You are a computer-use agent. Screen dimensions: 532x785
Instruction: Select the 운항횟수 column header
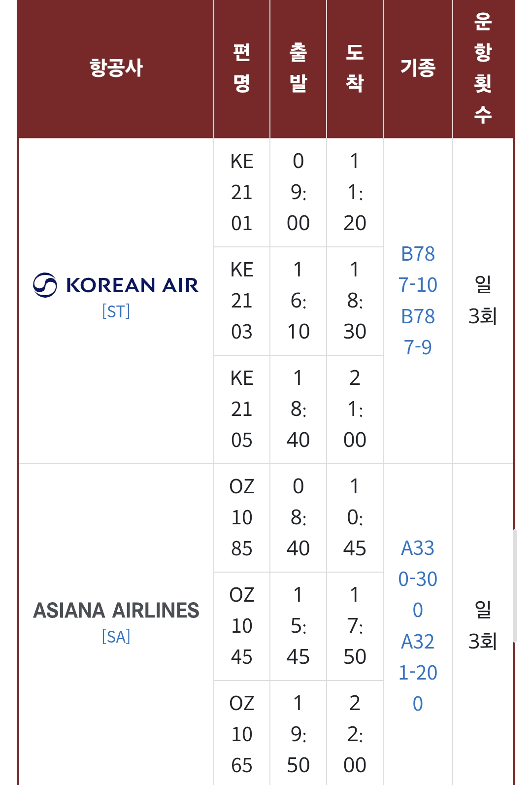pos(483,68)
